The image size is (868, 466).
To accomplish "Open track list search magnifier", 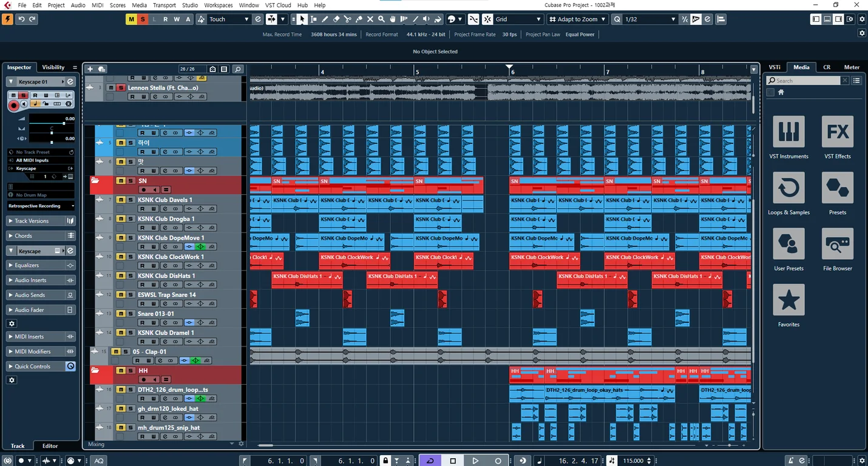I will pos(238,69).
